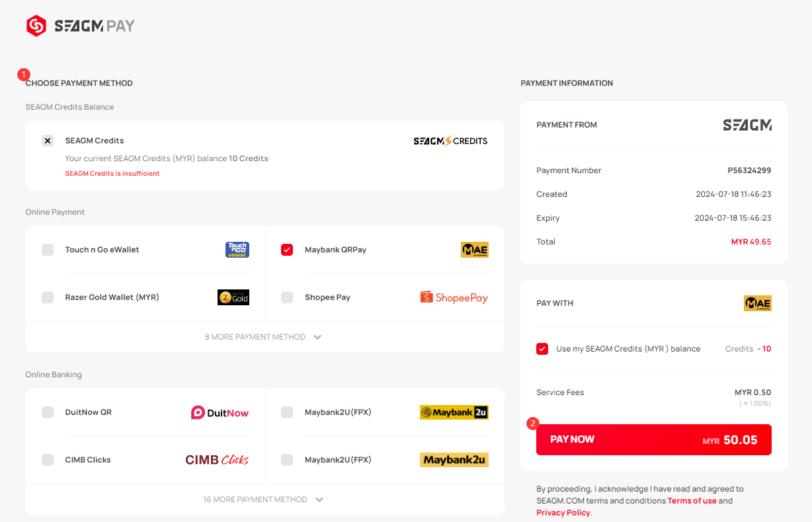Click the Maybank QRPay label
The height and width of the screenshot is (522, 812).
pos(335,250)
